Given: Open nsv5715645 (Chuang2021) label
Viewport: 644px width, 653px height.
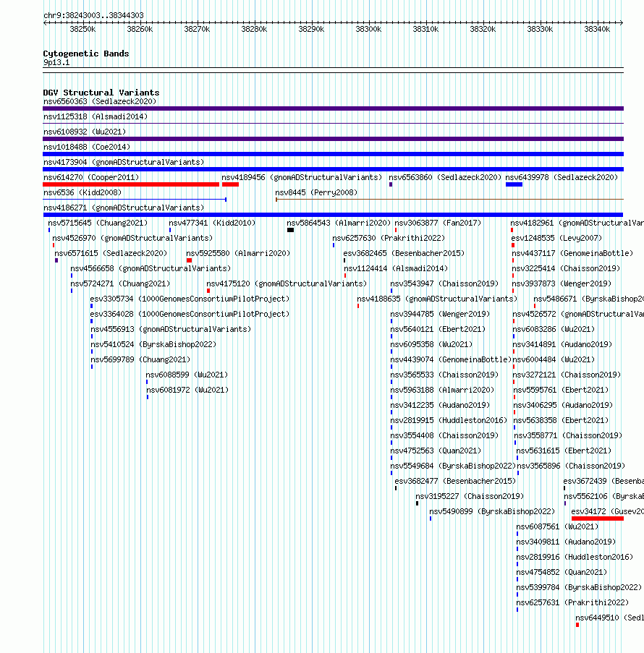Looking at the screenshot, I should (x=98, y=223).
